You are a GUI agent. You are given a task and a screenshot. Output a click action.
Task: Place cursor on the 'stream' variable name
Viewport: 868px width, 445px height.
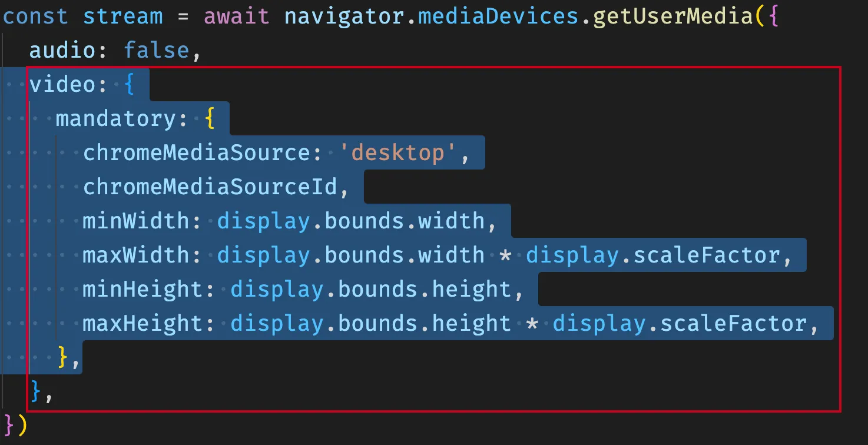coord(122,16)
